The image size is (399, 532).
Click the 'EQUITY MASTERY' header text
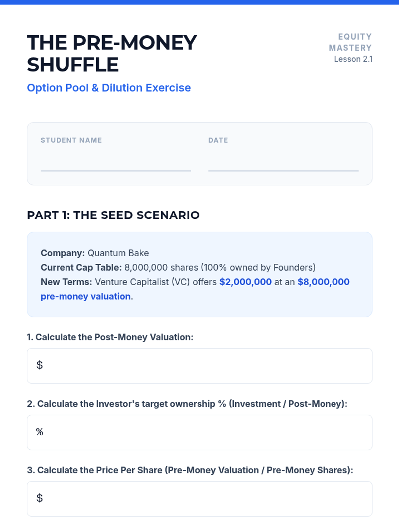350,42
